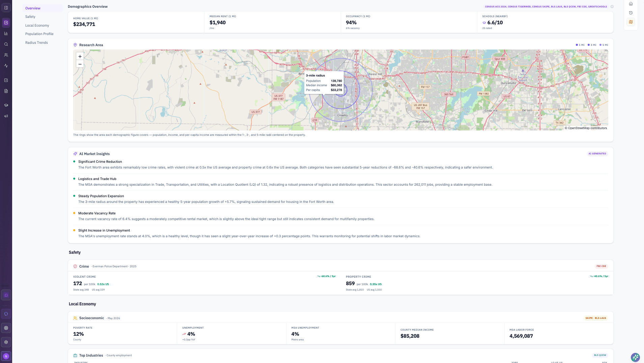Click the home icon in right rail
The image size is (644, 363).
click(631, 4)
